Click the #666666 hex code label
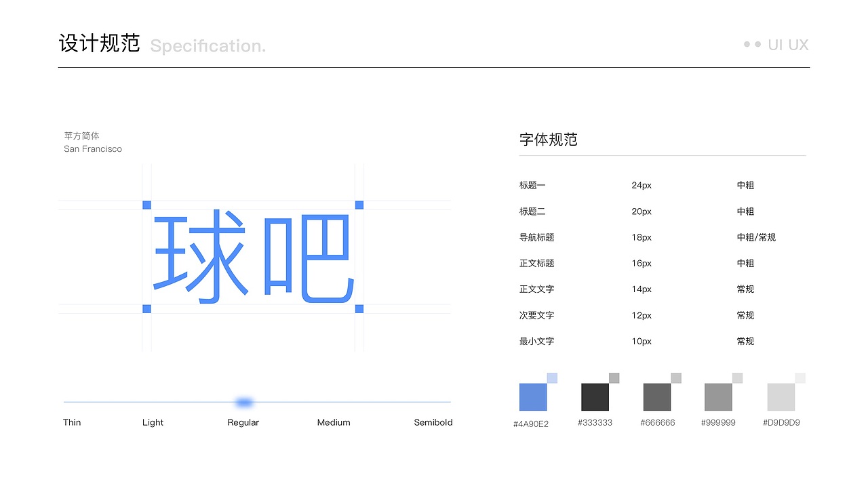868x488 pixels. coord(658,422)
